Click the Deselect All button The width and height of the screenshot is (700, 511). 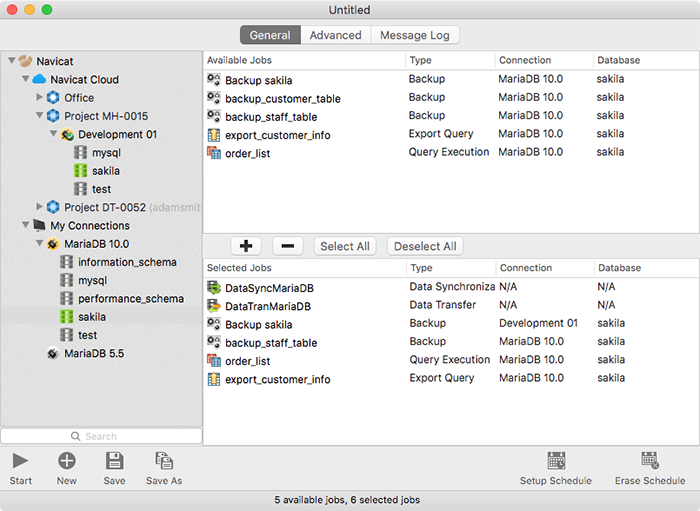[425, 246]
